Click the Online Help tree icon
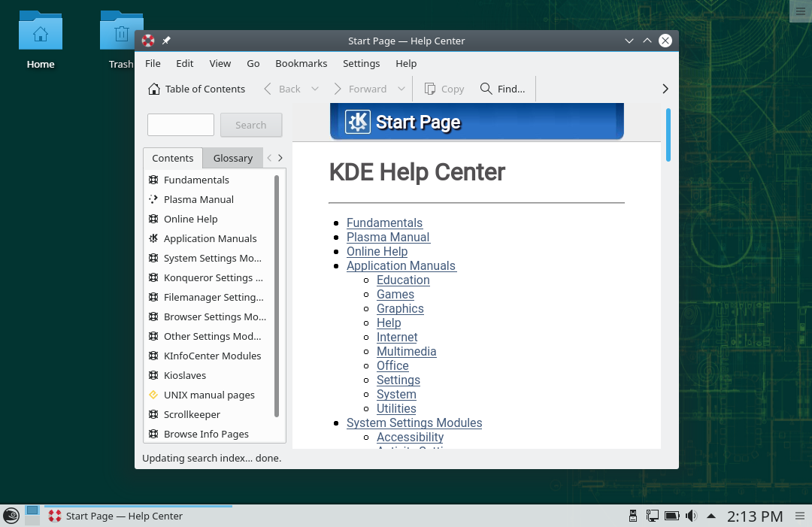Image resolution: width=812 pixels, height=527 pixels. pos(153,219)
